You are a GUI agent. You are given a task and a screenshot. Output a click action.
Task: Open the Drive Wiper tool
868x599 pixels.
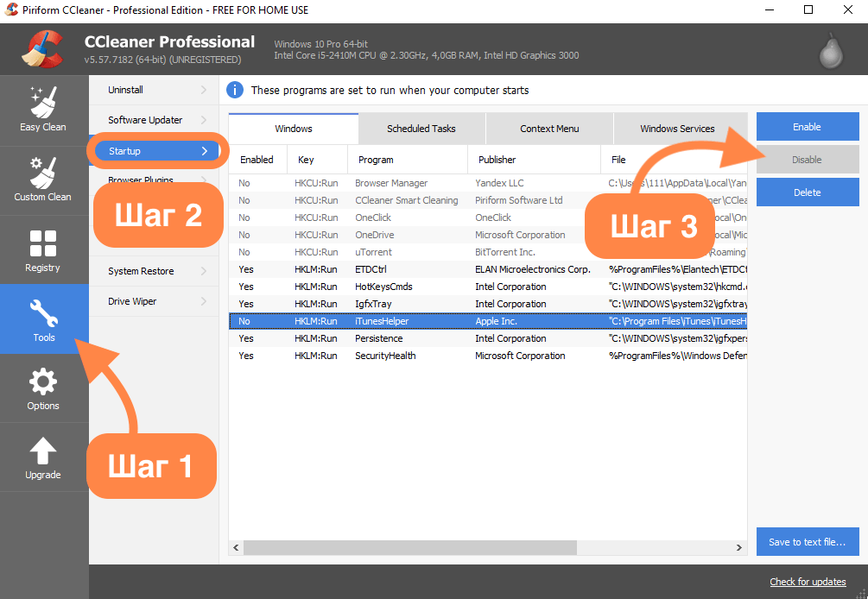[x=154, y=301]
